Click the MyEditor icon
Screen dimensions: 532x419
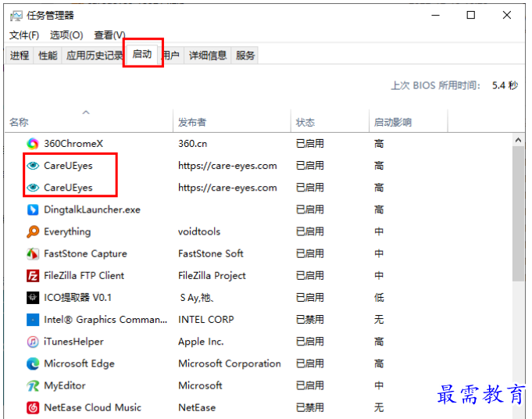click(x=33, y=385)
